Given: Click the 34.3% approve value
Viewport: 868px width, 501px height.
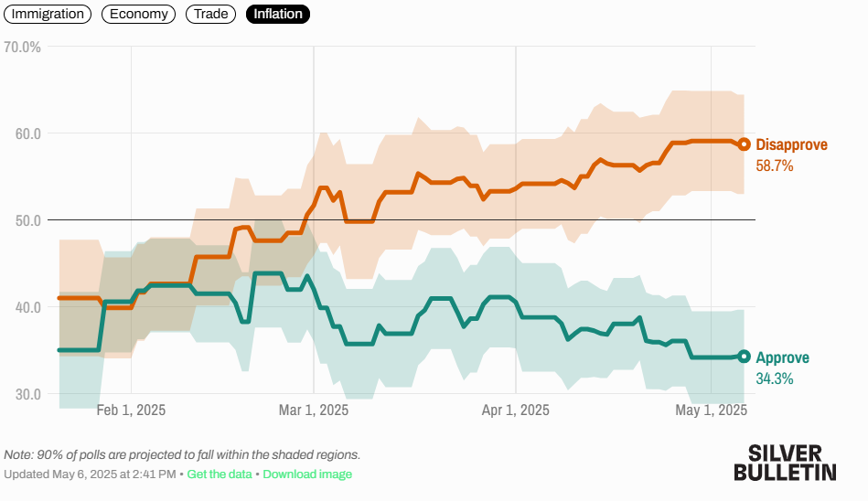Looking at the screenshot, I should 774,378.
